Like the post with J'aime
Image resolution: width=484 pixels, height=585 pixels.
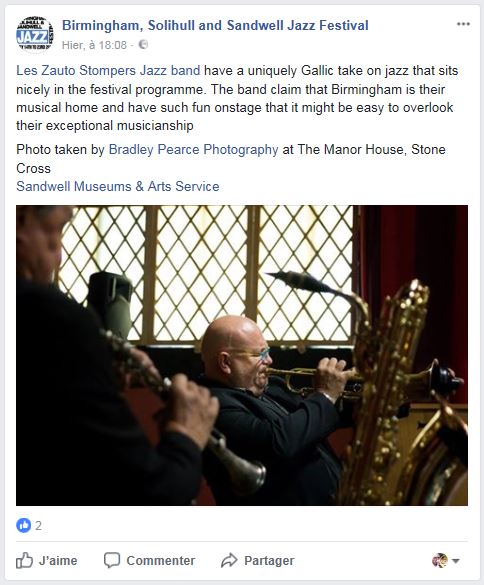click(x=47, y=560)
